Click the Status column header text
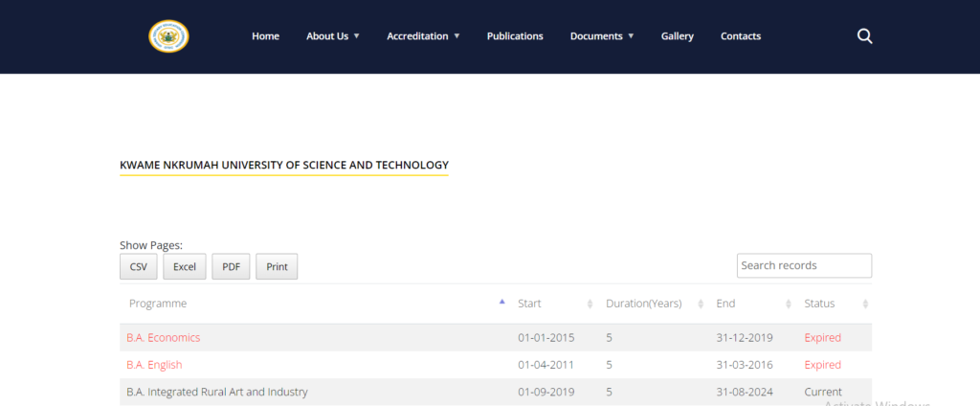Image resolution: width=980 pixels, height=406 pixels. [819, 304]
